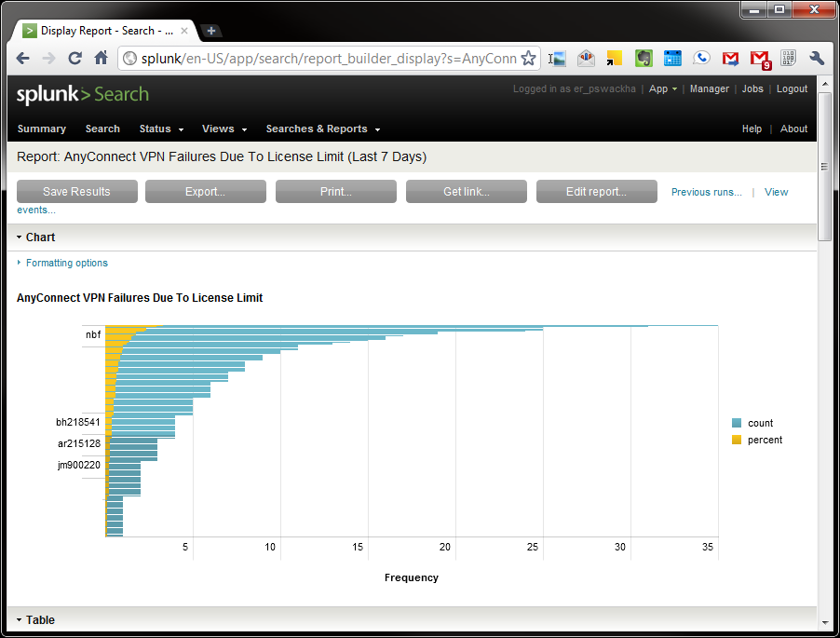Screen dimensions: 840x638
Task: Click the scrollbar up arrow
Action: click(x=824, y=84)
